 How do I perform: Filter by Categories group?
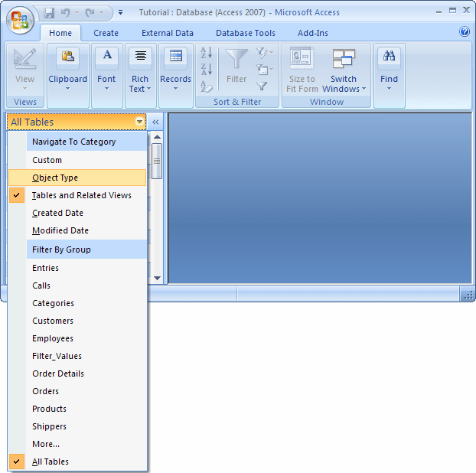pyautogui.click(x=77, y=303)
